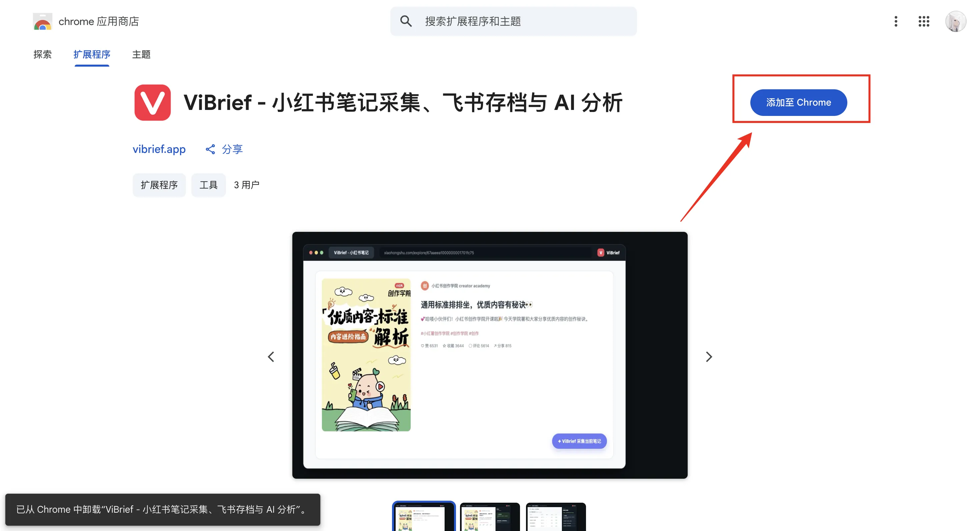Open the three-dot more options menu
The image size is (980, 531).
(896, 21)
